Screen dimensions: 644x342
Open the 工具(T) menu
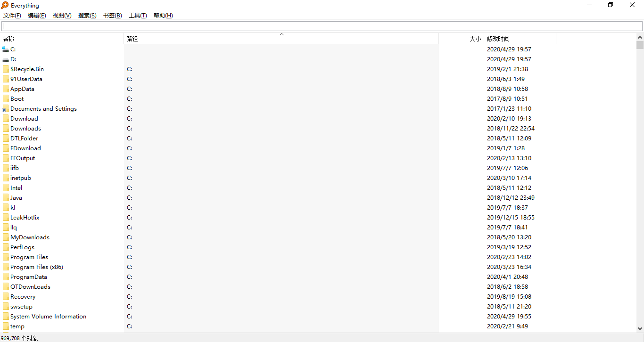[138, 16]
